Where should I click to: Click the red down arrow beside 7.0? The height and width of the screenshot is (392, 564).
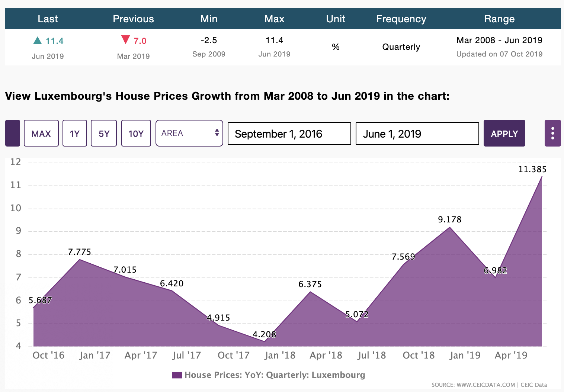tap(126, 39)
